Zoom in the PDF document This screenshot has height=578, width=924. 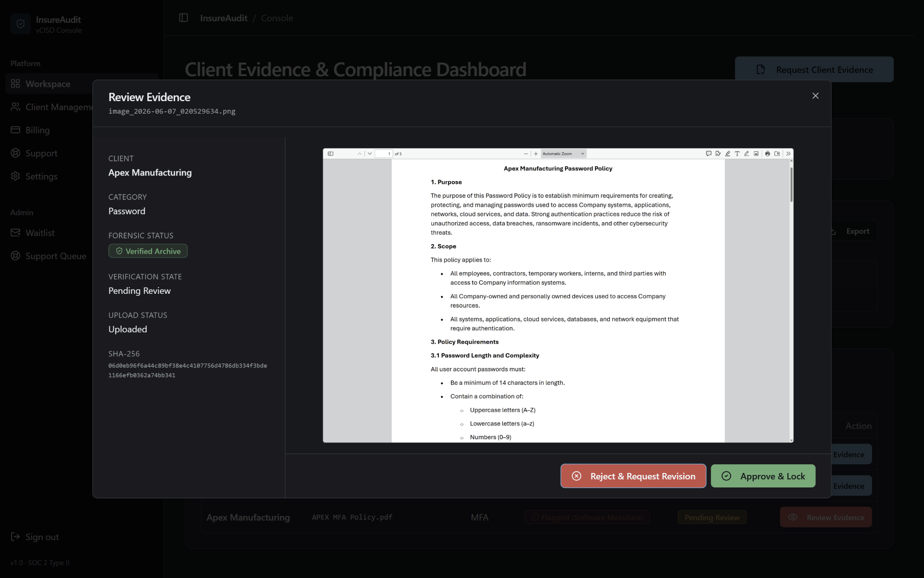pyautogui.click(x=536, y=154)
